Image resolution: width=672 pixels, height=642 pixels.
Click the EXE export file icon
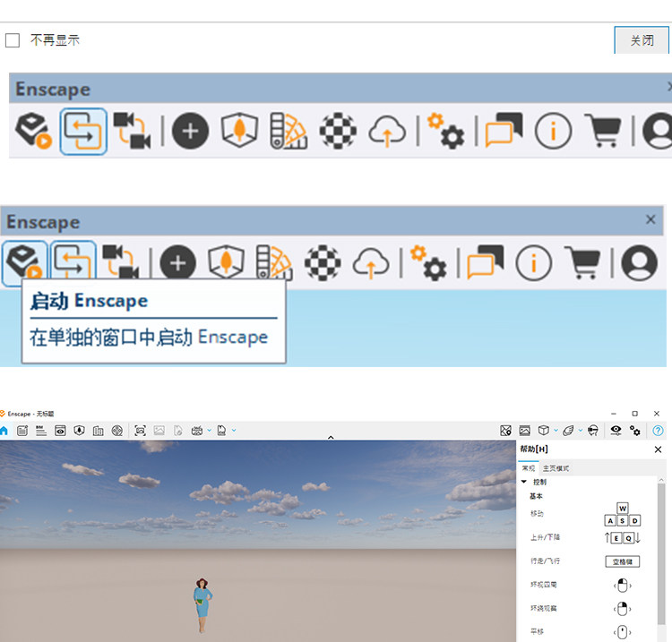pyautogui.click(x=221, y=431)
